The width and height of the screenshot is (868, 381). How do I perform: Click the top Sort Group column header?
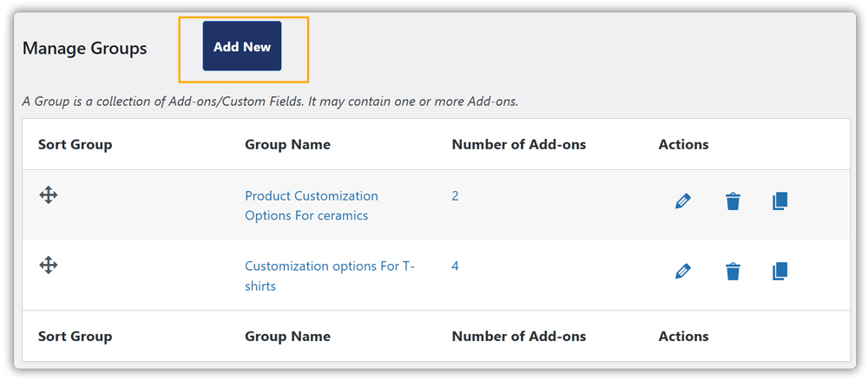click(x=75, y=145)
